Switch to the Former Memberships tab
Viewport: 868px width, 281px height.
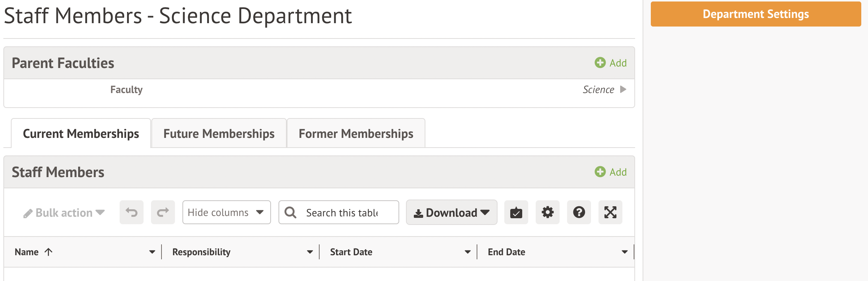coord(356,134)
